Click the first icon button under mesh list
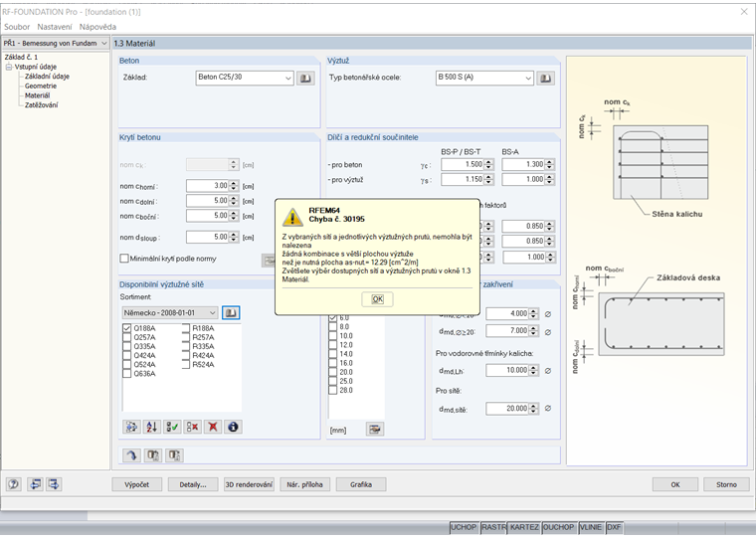This screenshot has height=539, width=756. [x=131, y=427]
